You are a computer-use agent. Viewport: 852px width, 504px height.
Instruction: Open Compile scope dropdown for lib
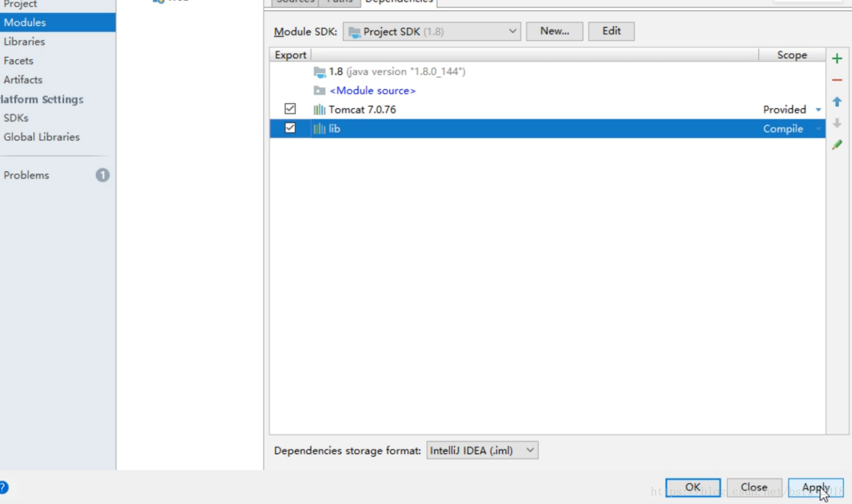(818, 129)
